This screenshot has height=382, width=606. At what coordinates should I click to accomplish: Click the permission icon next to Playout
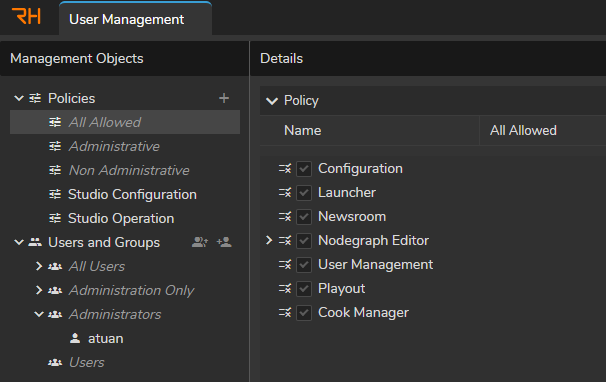pyautogui.click(x=285, y=288)
